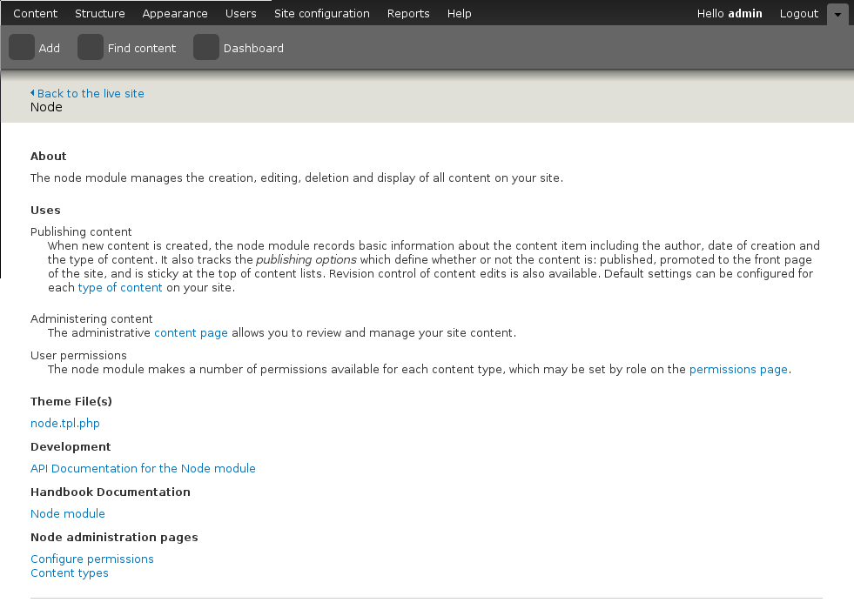Click the back arrow beside live site link

[32, 93]
